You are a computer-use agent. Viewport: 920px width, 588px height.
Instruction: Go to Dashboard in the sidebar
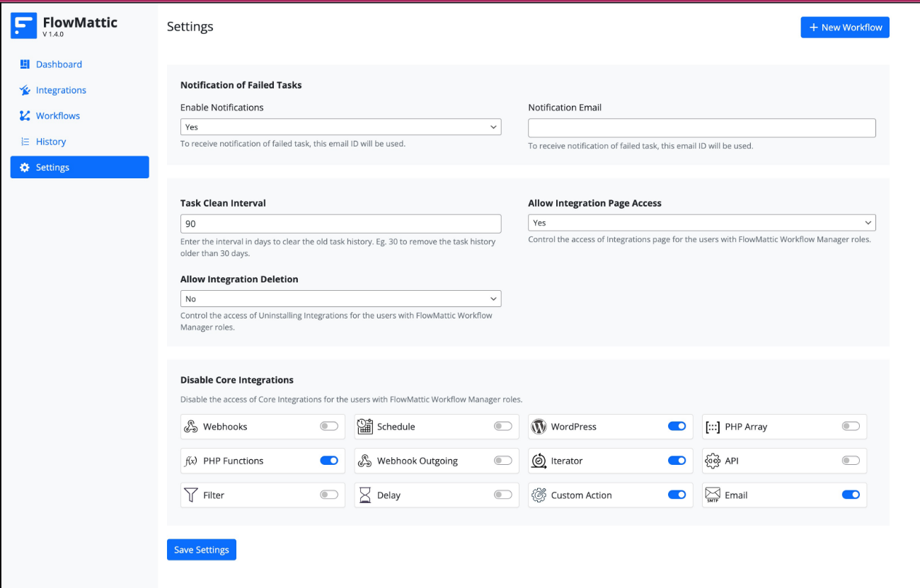pyautogui.click(x=59, y=64)
